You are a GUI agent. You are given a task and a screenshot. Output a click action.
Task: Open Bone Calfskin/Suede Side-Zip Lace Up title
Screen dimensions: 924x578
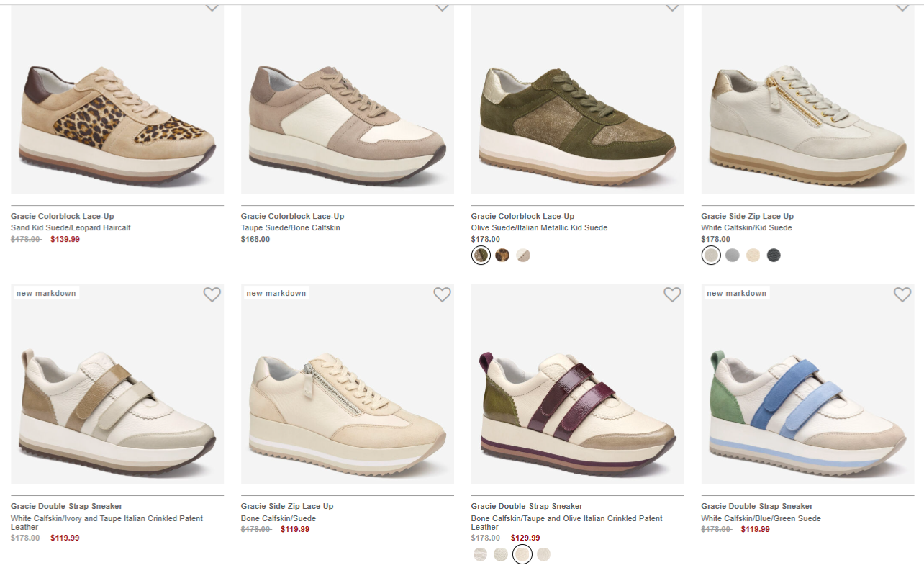(x=287, y=506)
